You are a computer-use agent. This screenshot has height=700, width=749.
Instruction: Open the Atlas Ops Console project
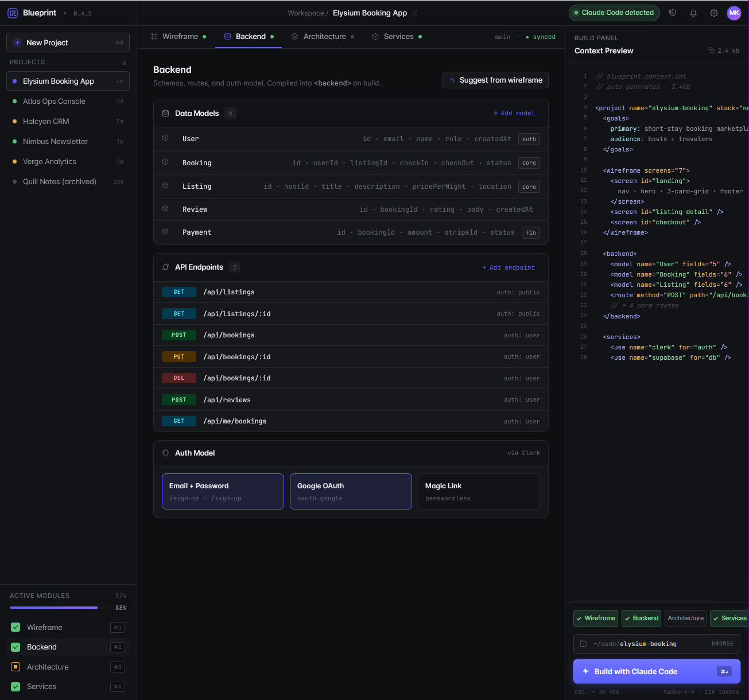(x=68, y=101)
